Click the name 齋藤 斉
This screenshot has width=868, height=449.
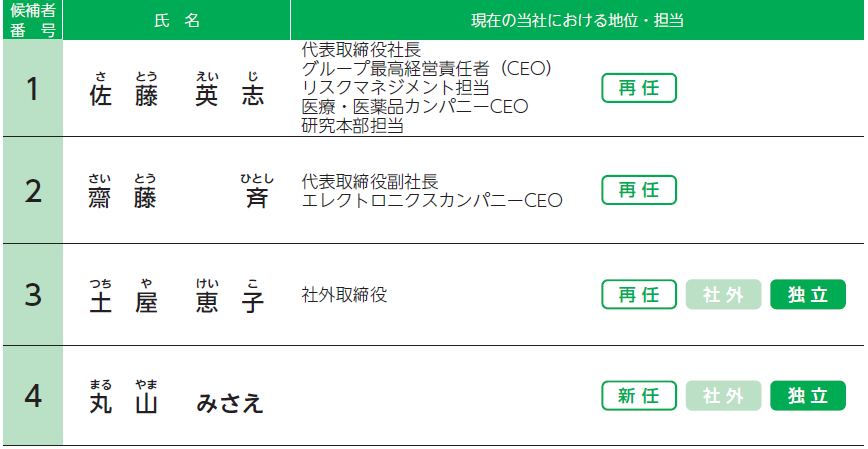click(x=180, y=192)
